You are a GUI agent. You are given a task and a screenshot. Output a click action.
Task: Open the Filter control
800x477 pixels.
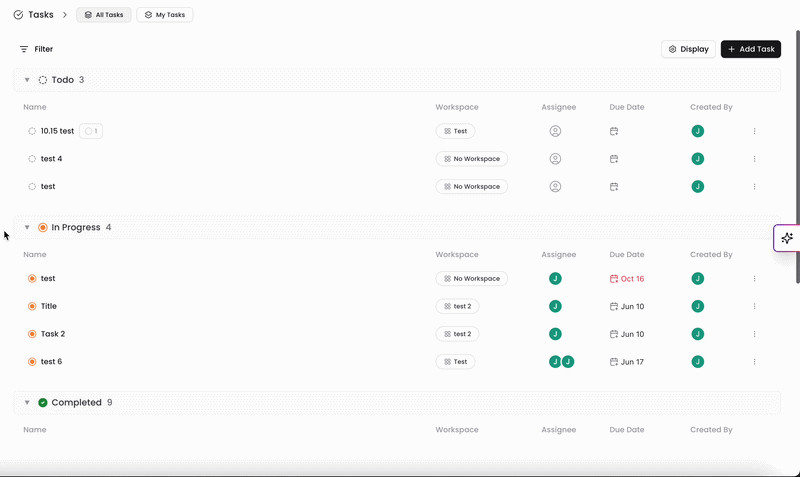pyautogui.click(x=36, y=49)
